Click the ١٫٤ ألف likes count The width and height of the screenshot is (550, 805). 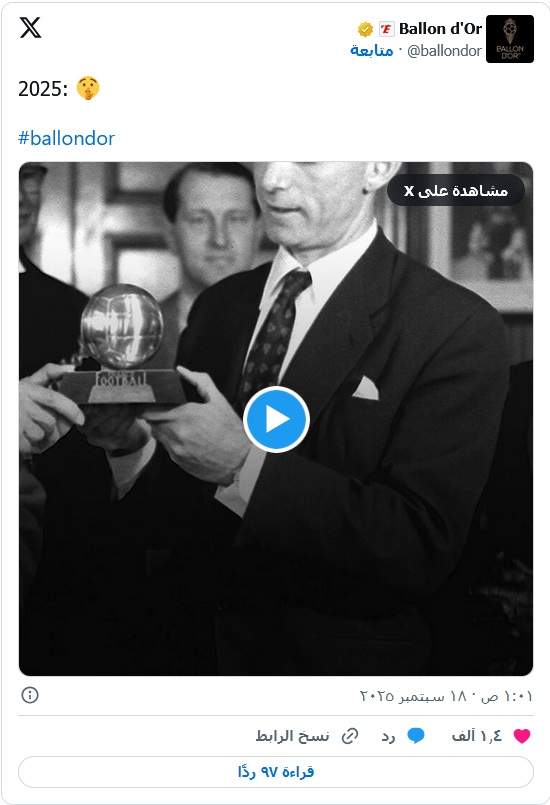click(476, 736)
